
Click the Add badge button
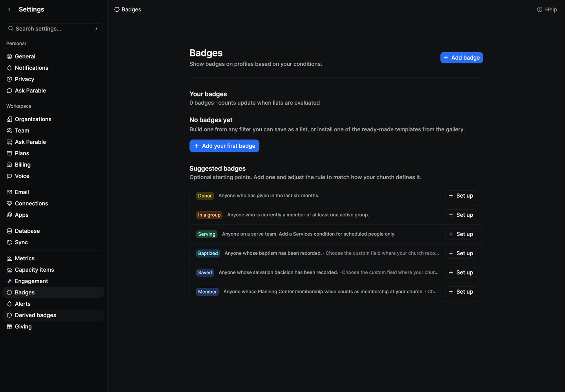(461, 58)
